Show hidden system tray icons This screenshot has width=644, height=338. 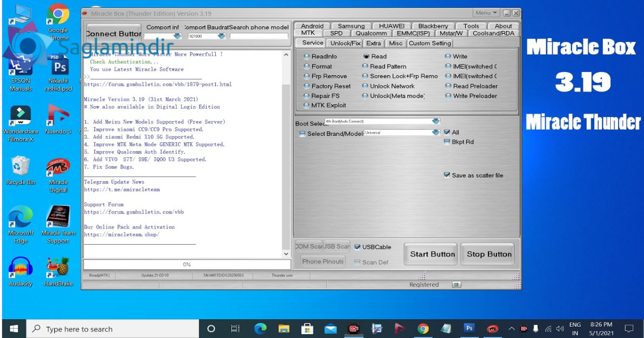point(511,328)
